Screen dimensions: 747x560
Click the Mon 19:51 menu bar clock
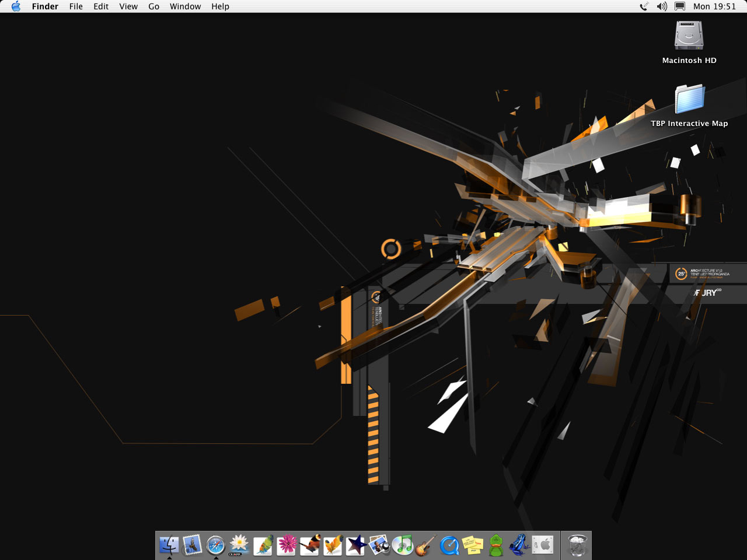(x=715, y=6)
